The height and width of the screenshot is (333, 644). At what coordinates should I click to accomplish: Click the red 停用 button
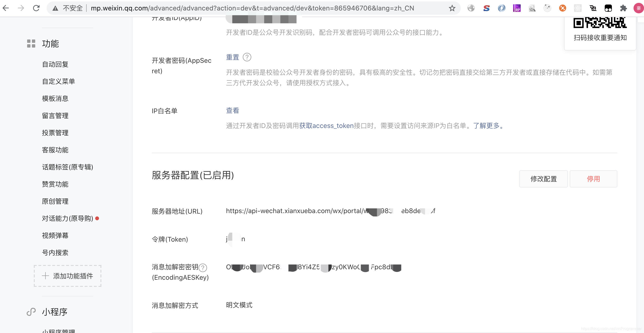pos(593,179)
